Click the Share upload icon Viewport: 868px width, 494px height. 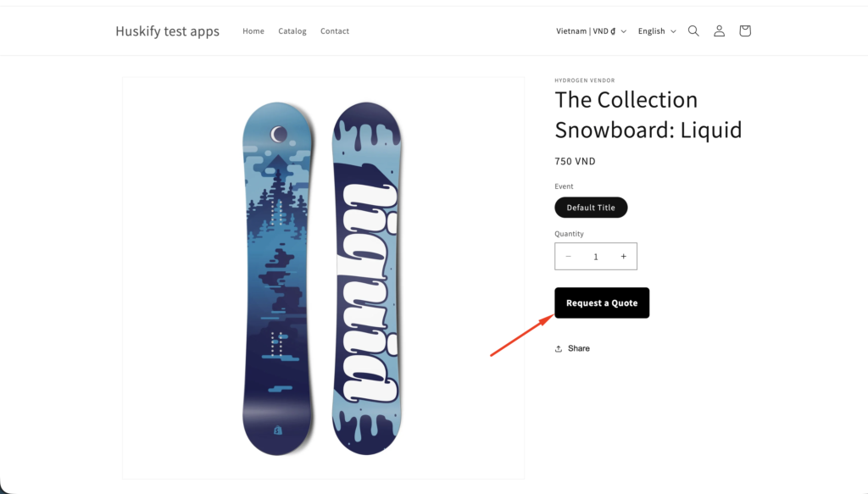559,348
